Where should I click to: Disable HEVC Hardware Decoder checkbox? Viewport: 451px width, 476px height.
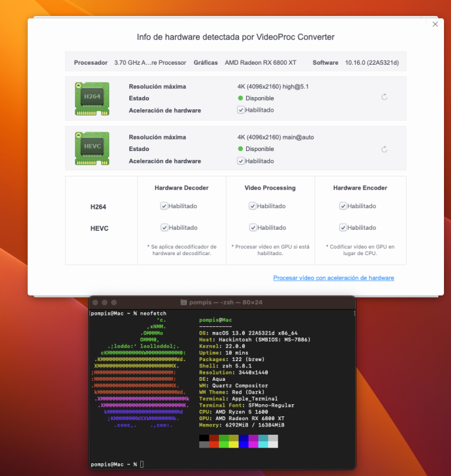click(164, 228)
